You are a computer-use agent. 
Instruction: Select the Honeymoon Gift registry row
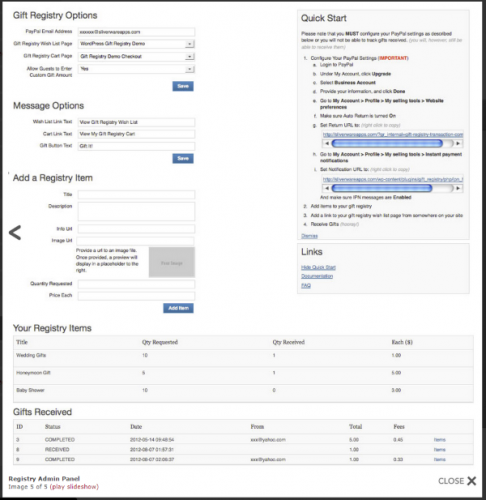click(x=243, y=376)
